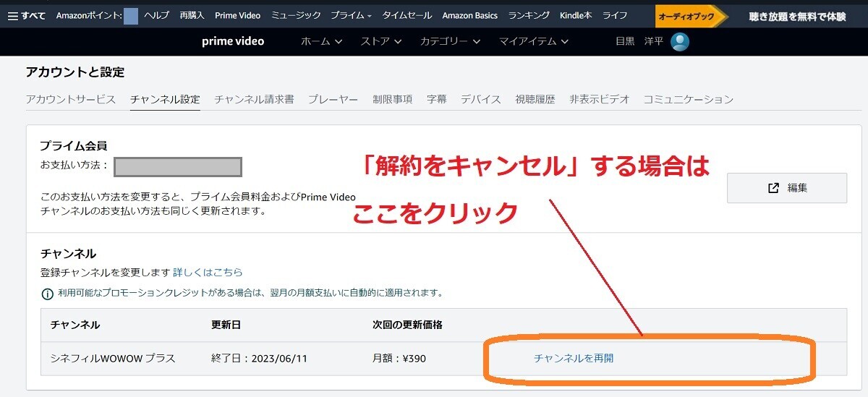Click the チャンネル column header in table
This screenshot has height=397, width=868.
click(x=75, y=325)
